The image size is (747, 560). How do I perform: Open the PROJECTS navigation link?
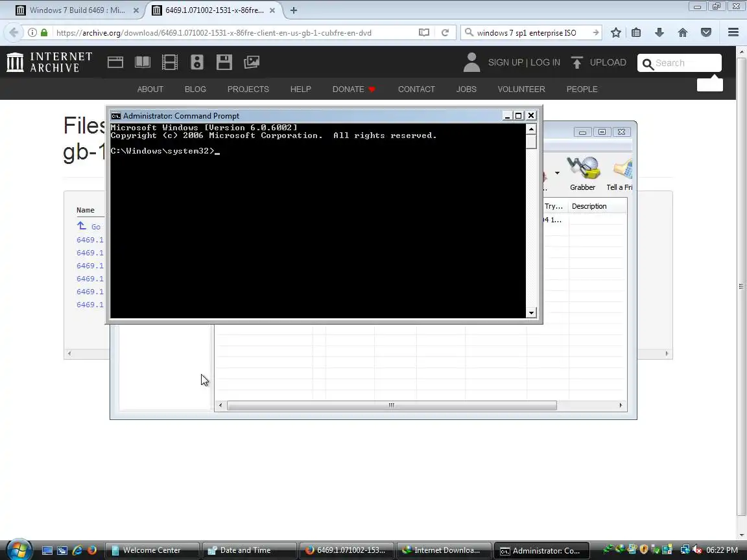248,89
